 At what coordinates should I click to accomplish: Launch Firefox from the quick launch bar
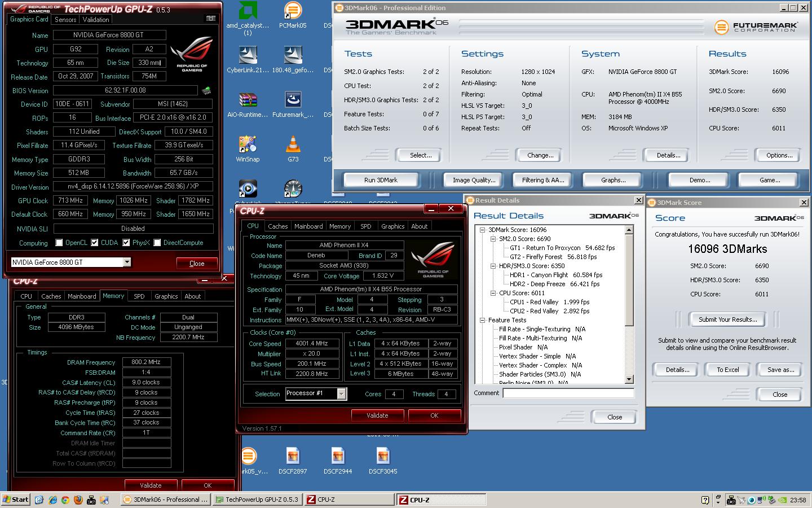[x=78, y=500]
